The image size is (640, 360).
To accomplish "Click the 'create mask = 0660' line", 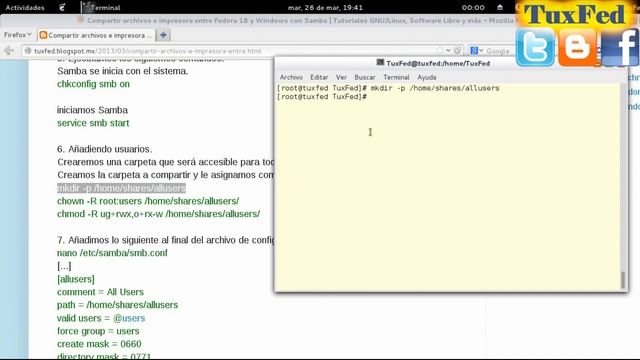I will [99, 344].
